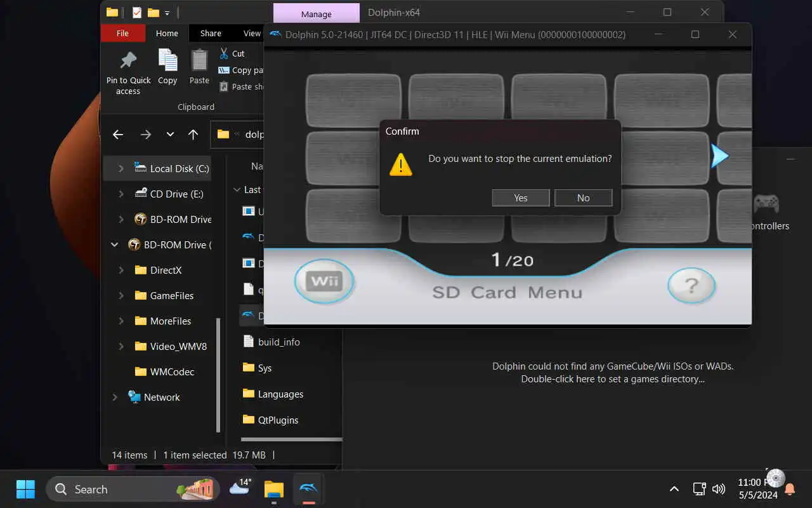The image size is (812, 508).
Task: Click the Quick Access Toolbar customize dropdown arrow
Action: pyautogui.click(x=167, y=12)
